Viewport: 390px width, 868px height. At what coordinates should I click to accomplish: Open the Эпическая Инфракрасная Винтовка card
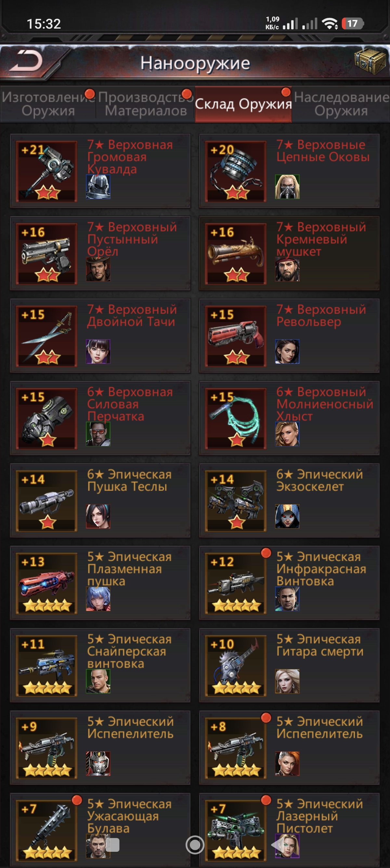(289, 583)
